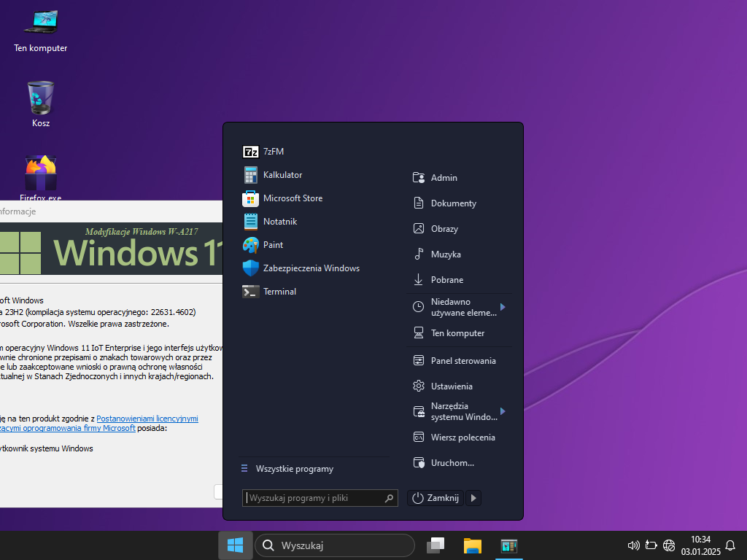Launch Notatnik from pinned programs
The image size is (747, 560).
[279, 222]
